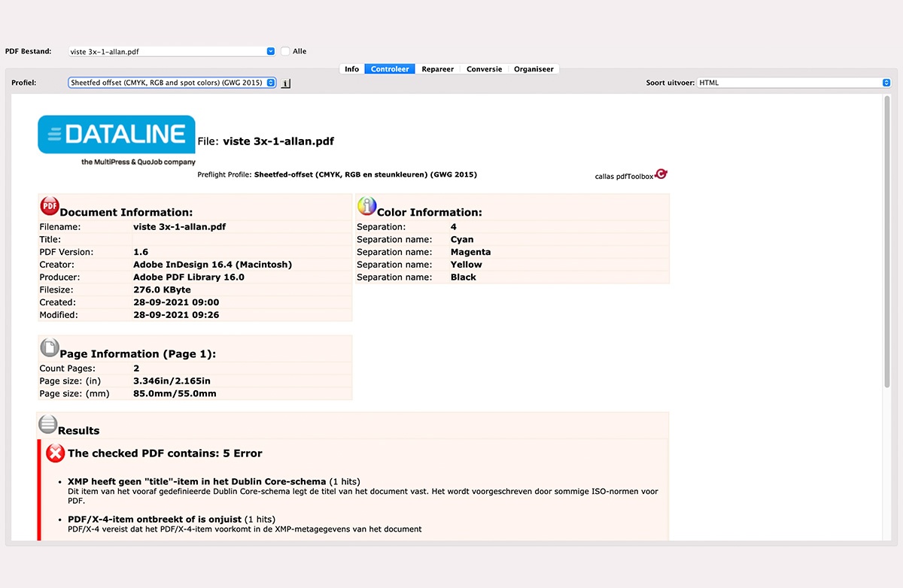Image resolution: width=903 pixels, height=588 pixels.
Task: Click the Count Pages value '2'
Action: click(x=136, y=368)
